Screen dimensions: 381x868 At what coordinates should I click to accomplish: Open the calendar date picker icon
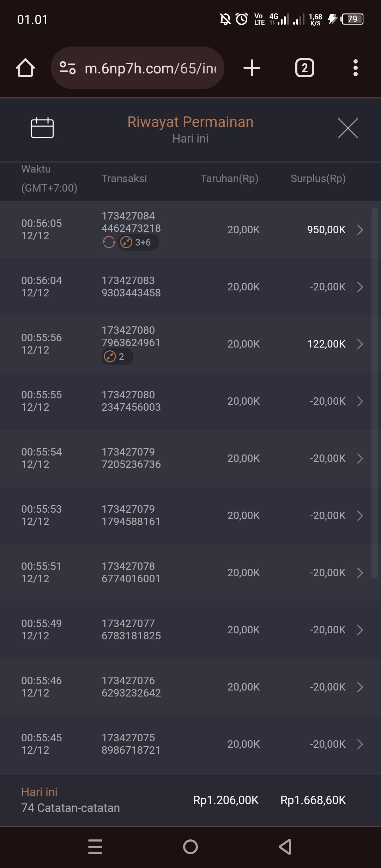pyautogui.click(x=42, y=128)
